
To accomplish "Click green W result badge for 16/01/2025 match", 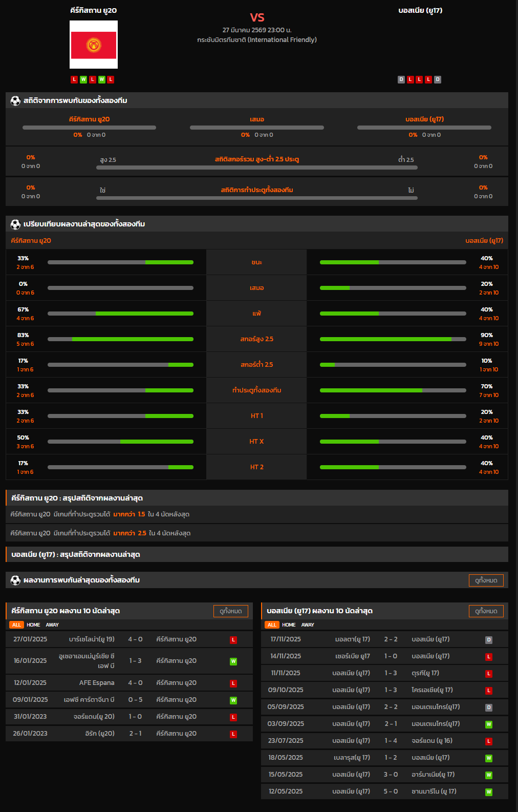I will click(x=233, y=661).
